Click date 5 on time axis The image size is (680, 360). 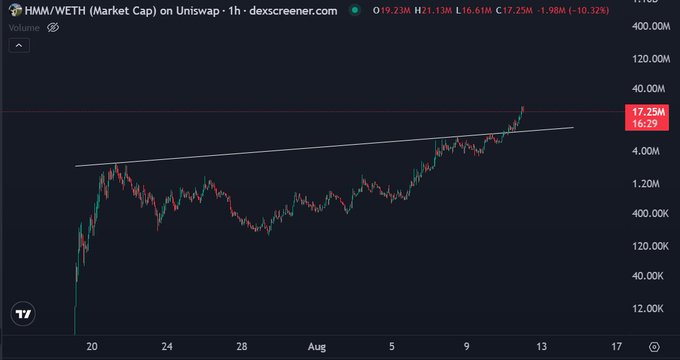pos(392,347)
